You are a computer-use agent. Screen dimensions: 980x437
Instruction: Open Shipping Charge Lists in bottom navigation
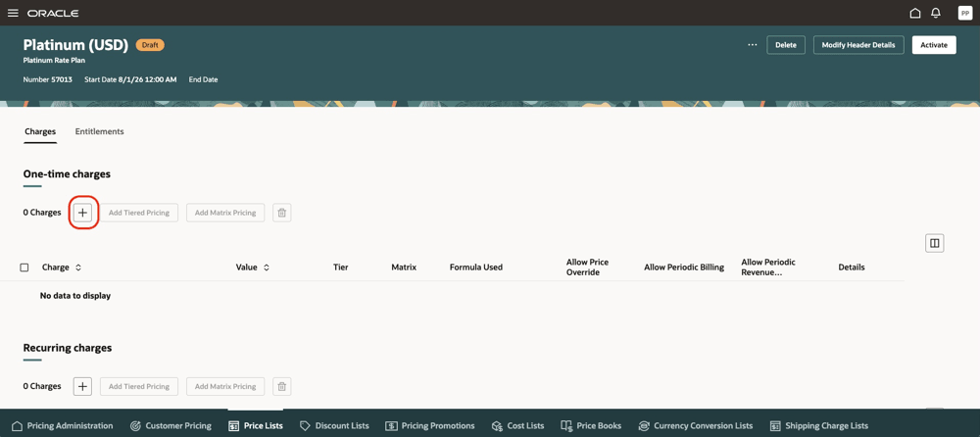coord(818,426)
